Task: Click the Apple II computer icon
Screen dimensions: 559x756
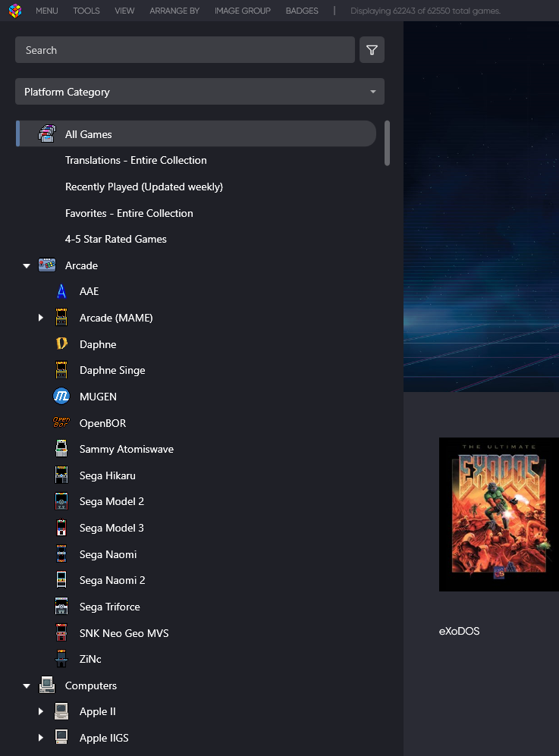Action: point(61,711)
